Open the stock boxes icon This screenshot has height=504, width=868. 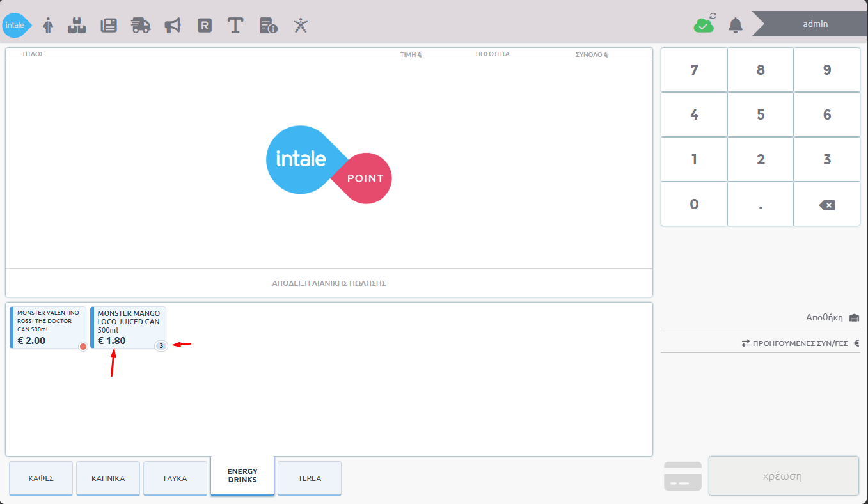click(77, 26)
